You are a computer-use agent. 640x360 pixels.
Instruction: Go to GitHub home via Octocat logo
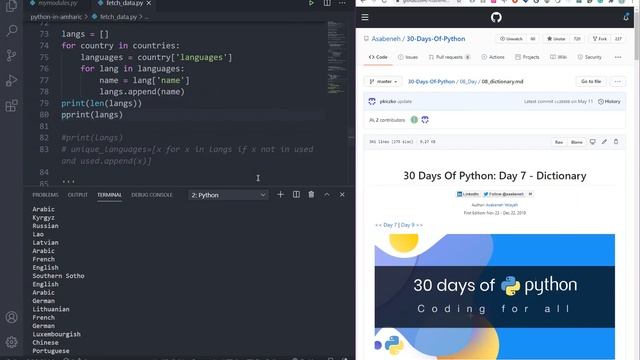click(x=496, y=17)
